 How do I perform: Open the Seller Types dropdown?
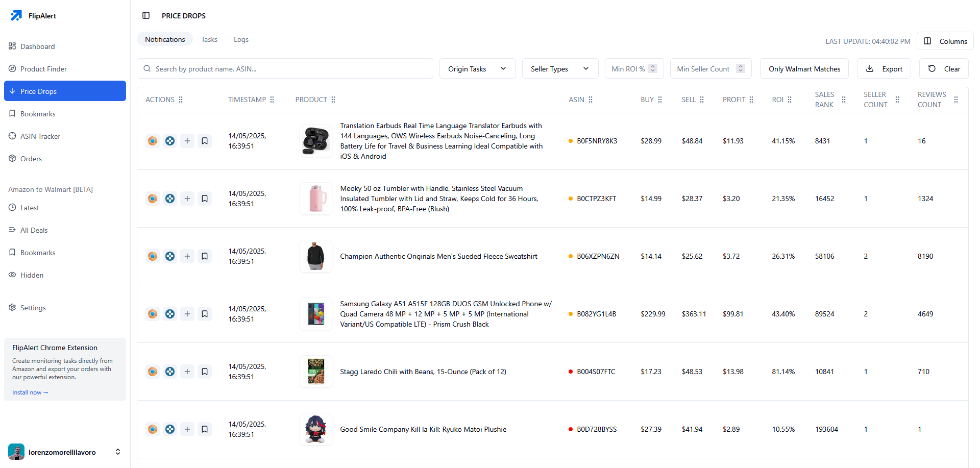click(x=560, y=69)
